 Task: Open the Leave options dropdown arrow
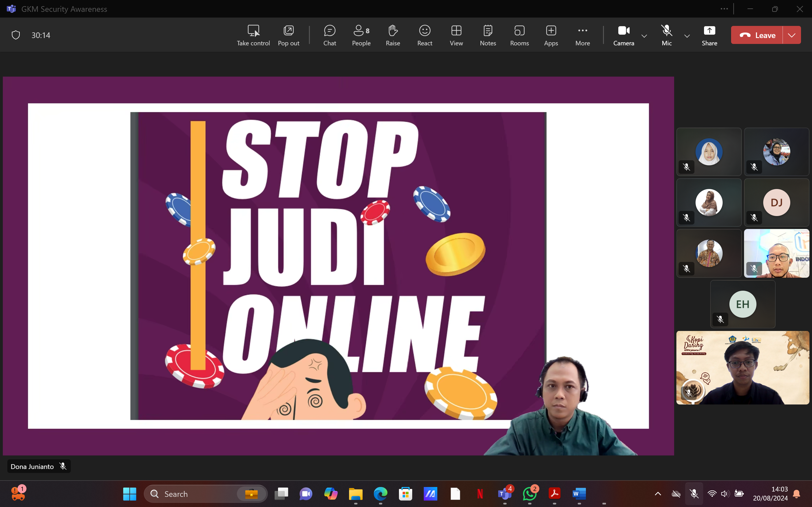[x=791, y=35]
